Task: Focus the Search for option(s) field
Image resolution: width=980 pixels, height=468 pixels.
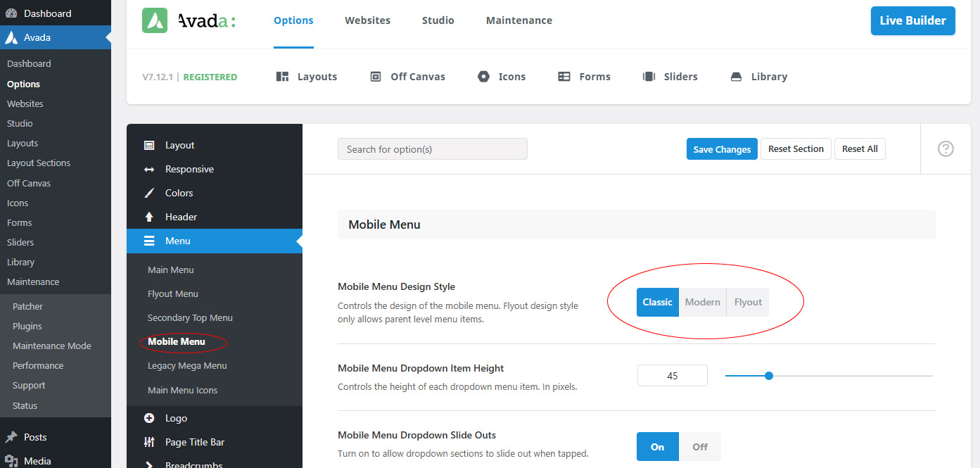Action: click(433, 149)
